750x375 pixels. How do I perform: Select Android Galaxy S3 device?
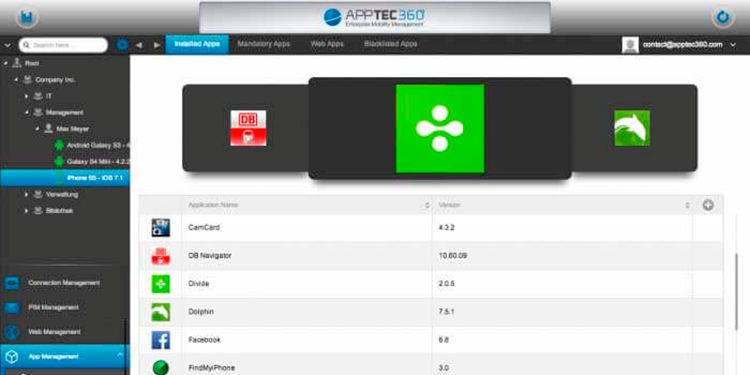[x=99, y=145]
